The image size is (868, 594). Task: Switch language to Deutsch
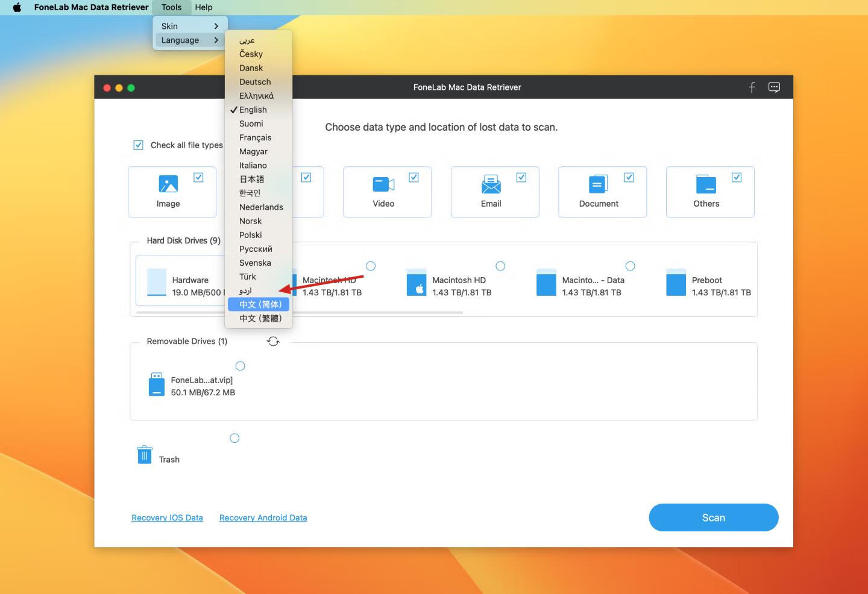(259, 82)
